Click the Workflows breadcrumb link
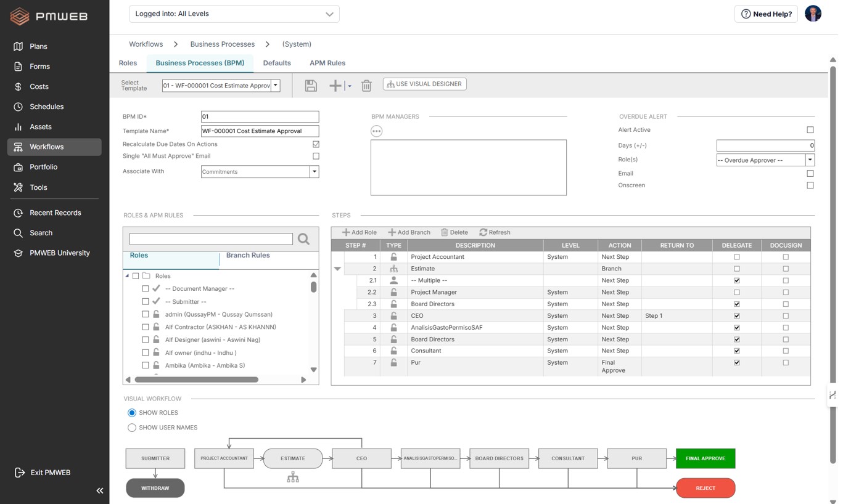Viewport: 843px width, 504px height. 146,44
